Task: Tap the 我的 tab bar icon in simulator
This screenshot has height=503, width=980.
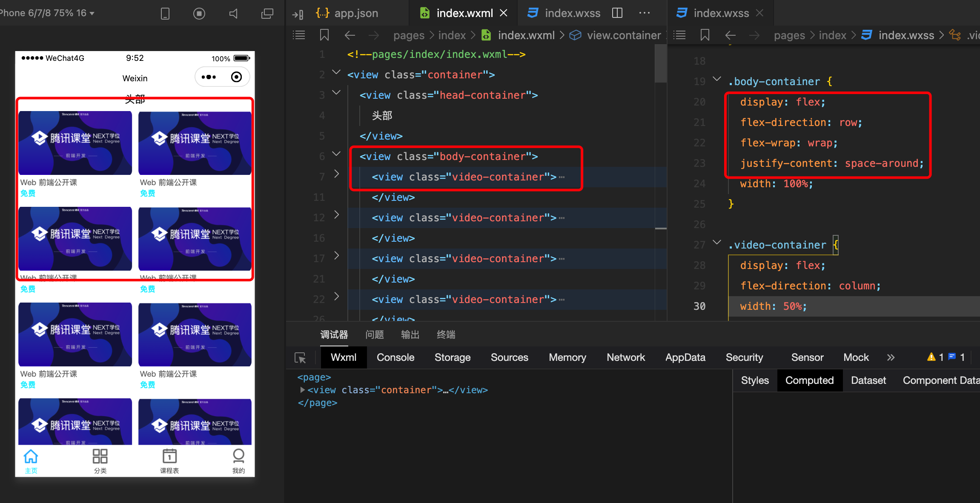Action: pyautogui.click(x=238, y=461)
